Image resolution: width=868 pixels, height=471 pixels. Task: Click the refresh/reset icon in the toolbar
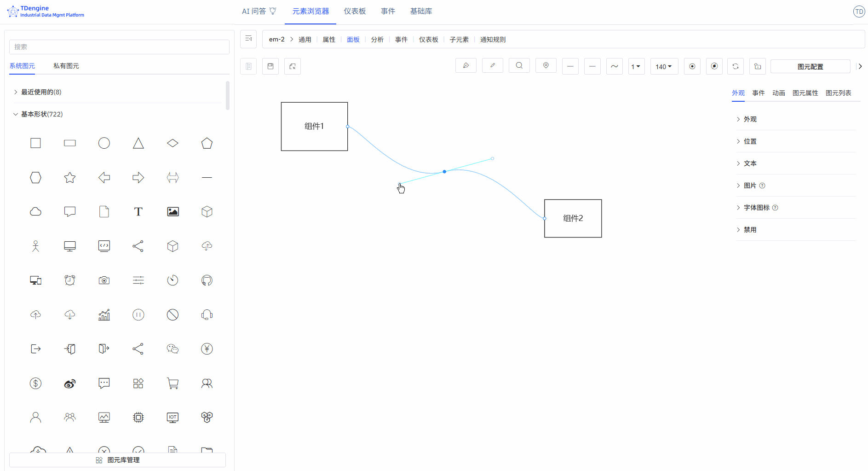(x=736, y=66)
